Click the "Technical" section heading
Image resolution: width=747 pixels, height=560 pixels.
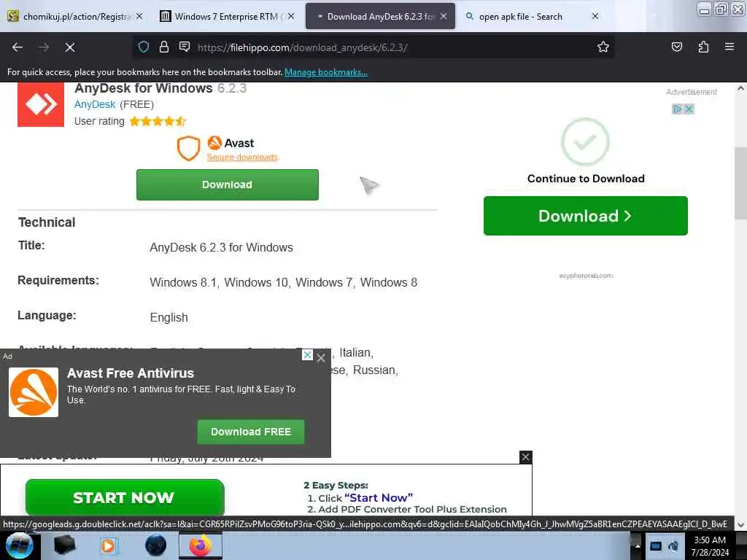(47, 222)
